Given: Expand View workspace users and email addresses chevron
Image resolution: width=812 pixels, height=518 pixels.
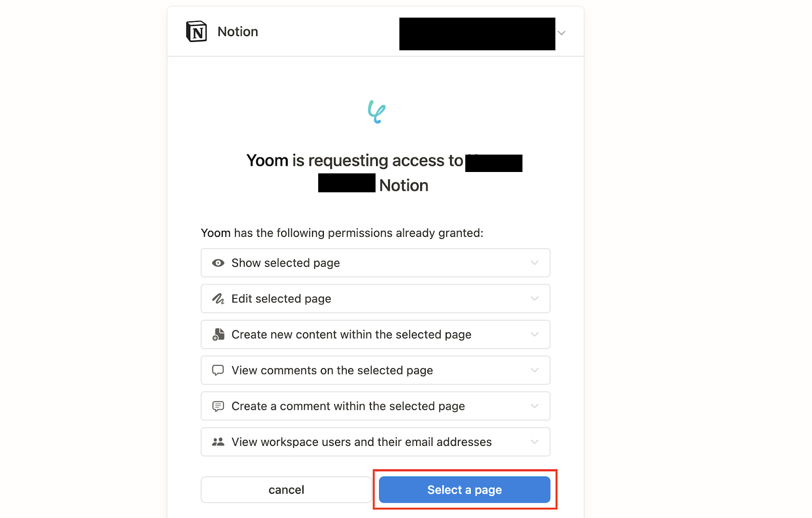Looking at the screenshot, I should coord(534,442).
